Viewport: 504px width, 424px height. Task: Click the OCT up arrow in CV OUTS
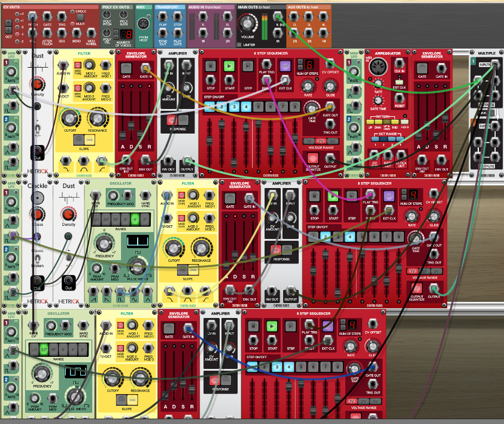pos(8,23)
